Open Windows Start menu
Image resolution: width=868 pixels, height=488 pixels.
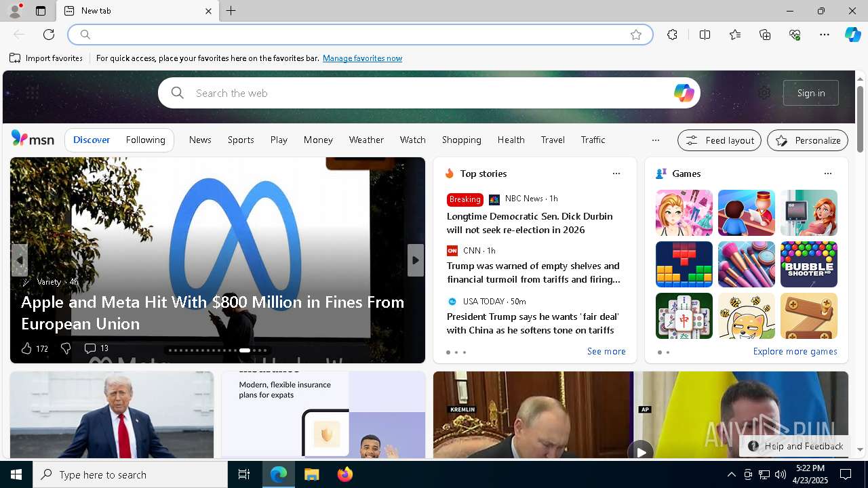(x=16, y=474)
